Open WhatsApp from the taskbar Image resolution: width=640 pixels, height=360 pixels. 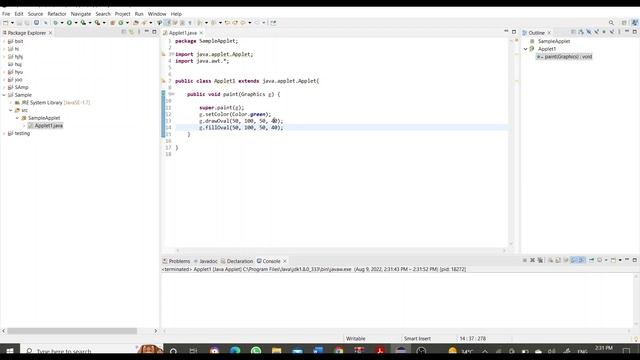pos(256,351)
